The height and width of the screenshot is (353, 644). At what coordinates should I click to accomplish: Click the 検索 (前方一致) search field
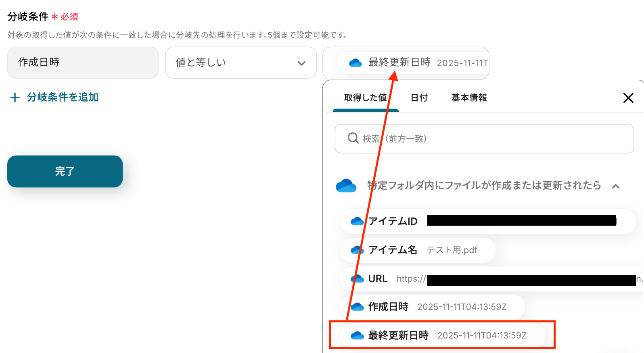point(484,139)
